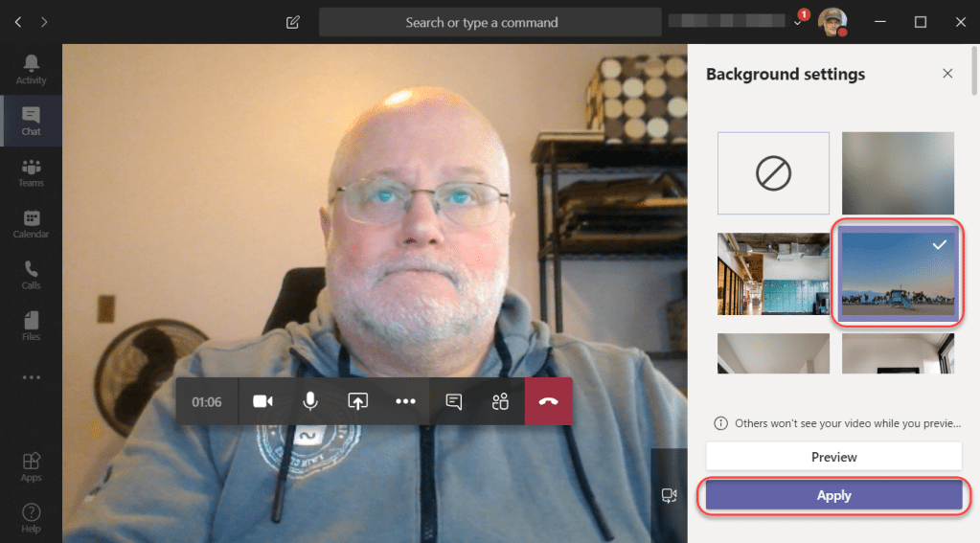Image resolution: width=980 pixels, height=543 pixels.
Task: Show the meeting conversation
Action: (x=454, y=401)
